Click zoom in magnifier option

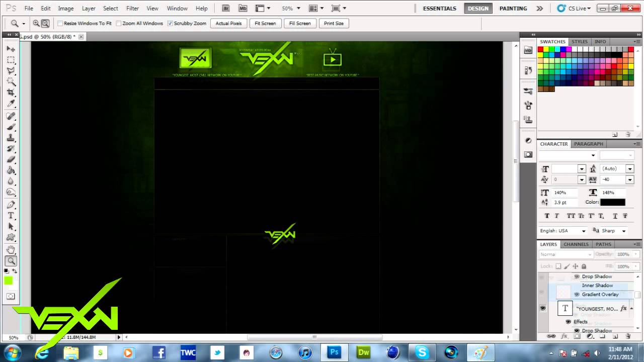click(36, 23)
